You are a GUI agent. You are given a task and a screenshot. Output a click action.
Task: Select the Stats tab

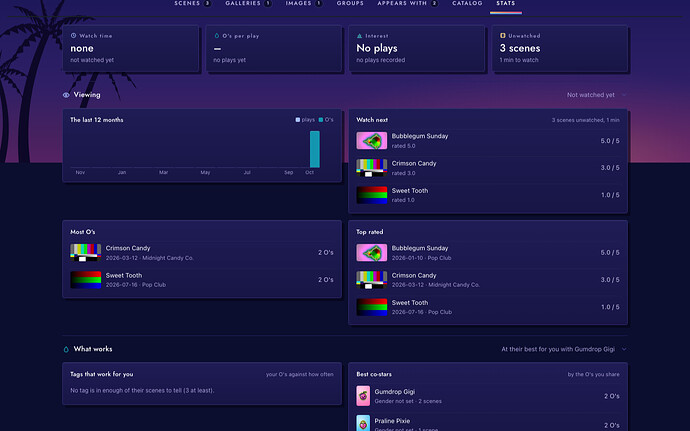coord(506,4)
